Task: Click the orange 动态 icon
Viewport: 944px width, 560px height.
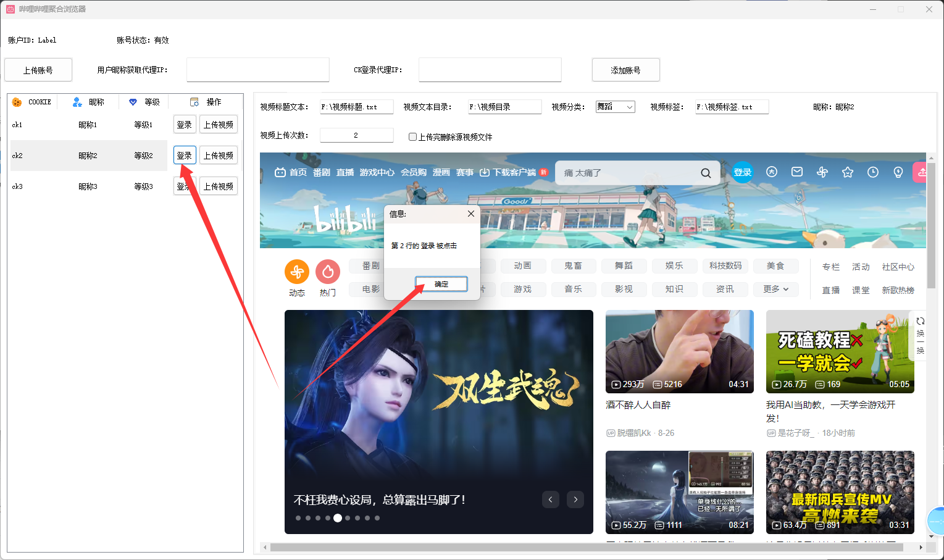Action: (x=297, y=272)
